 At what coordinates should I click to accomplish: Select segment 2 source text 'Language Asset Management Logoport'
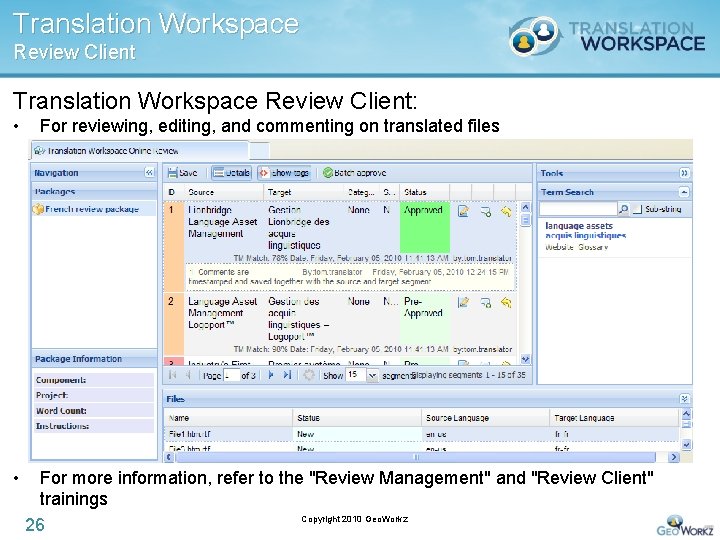click(x=222, y=313)
